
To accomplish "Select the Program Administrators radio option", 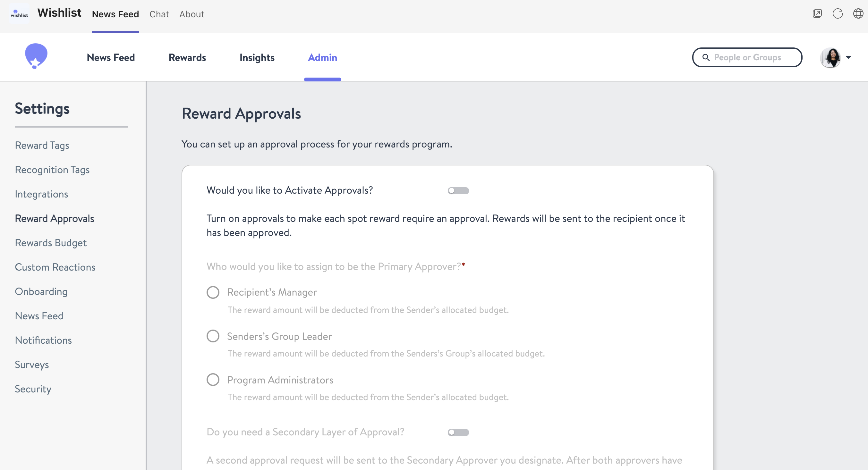I will point(213,380).
